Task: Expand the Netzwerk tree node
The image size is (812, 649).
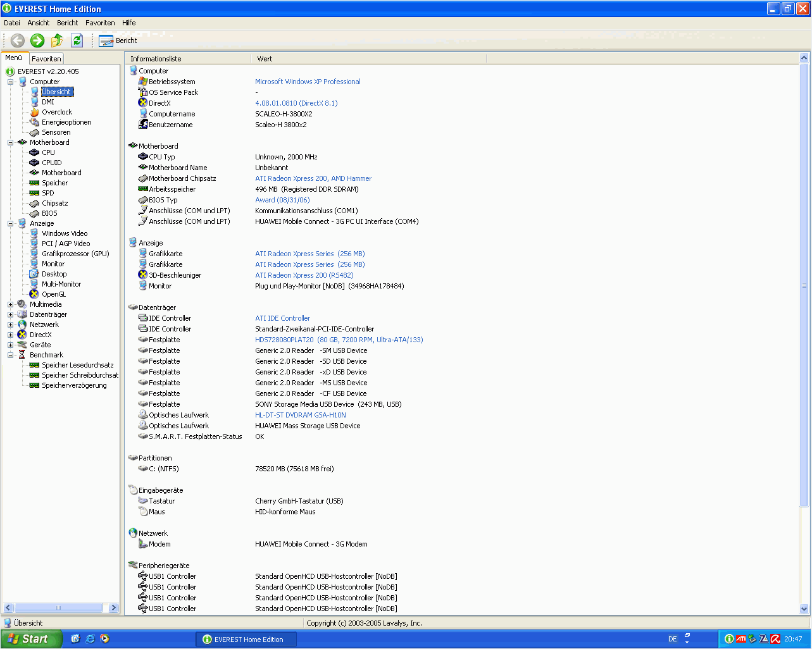Action: pyautogui.click(x=10, y=324)
